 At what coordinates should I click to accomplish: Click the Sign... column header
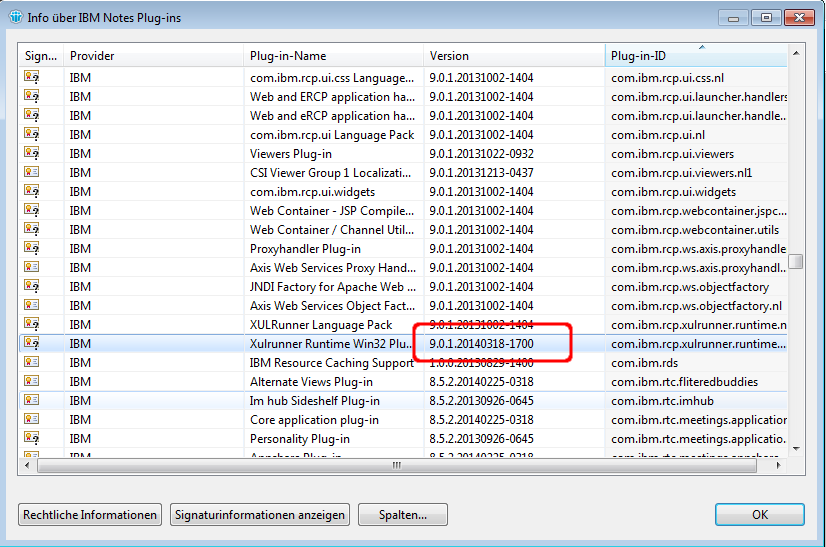click(41, 56)
